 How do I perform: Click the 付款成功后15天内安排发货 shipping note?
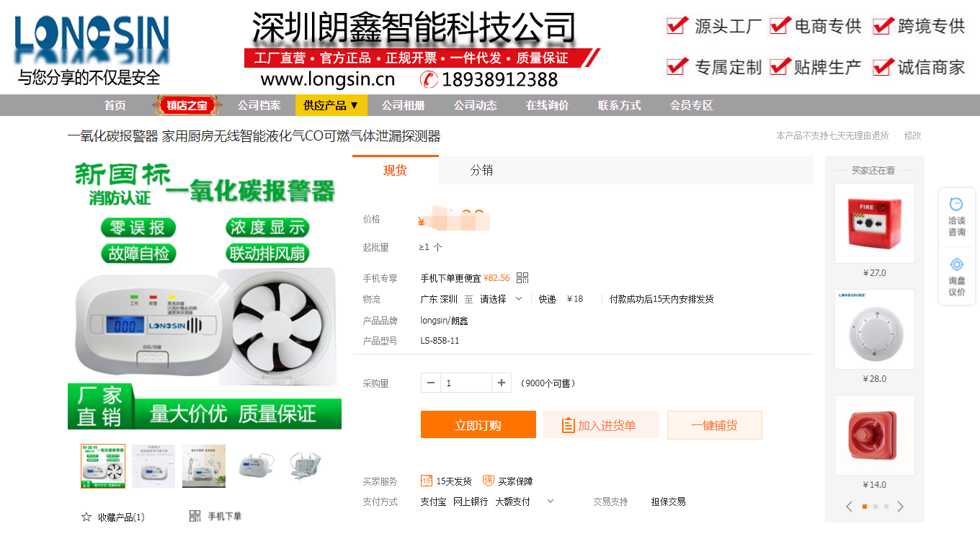tap(661, 299)
